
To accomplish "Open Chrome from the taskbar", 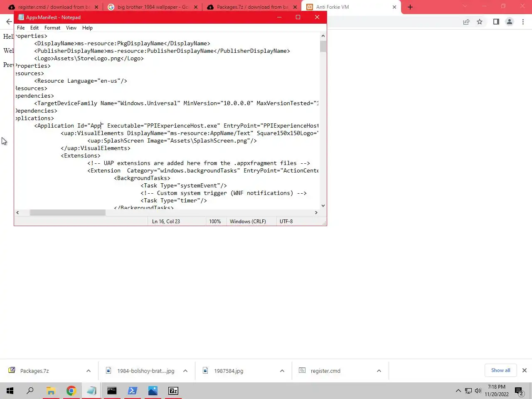I will (71, 391).
